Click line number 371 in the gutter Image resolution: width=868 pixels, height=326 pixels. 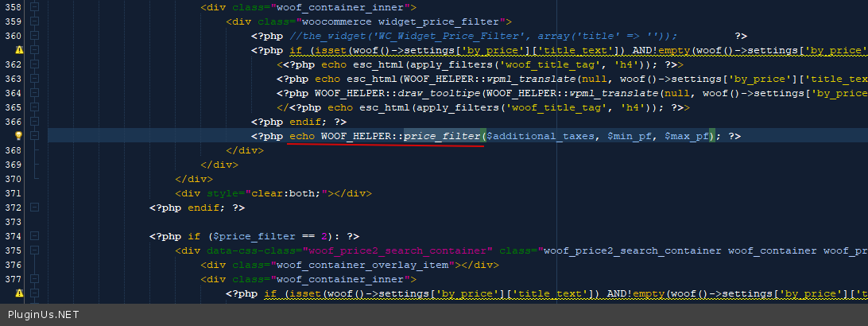pos(13,193)
